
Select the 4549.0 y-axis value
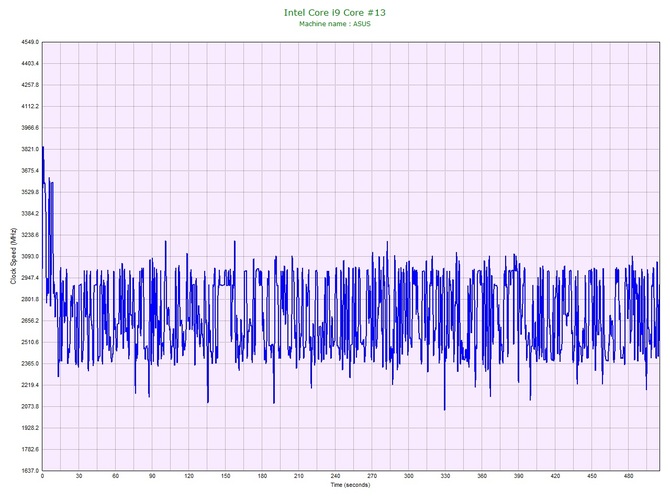30,42
